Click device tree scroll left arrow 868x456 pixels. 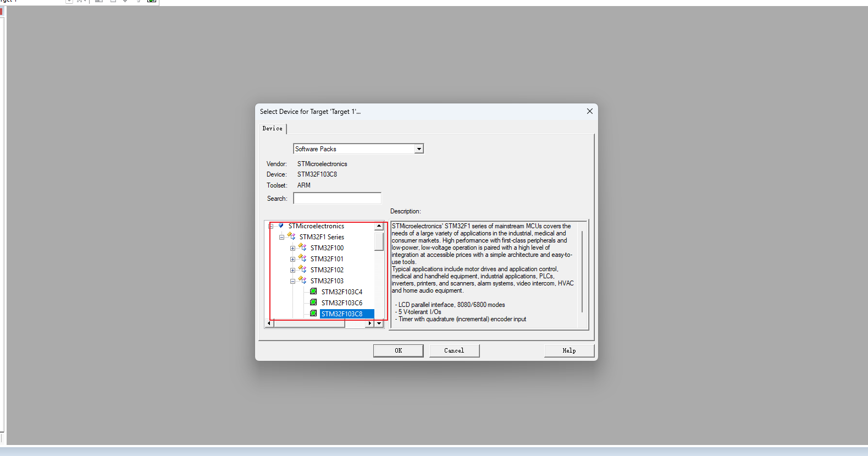click(269, 323)
